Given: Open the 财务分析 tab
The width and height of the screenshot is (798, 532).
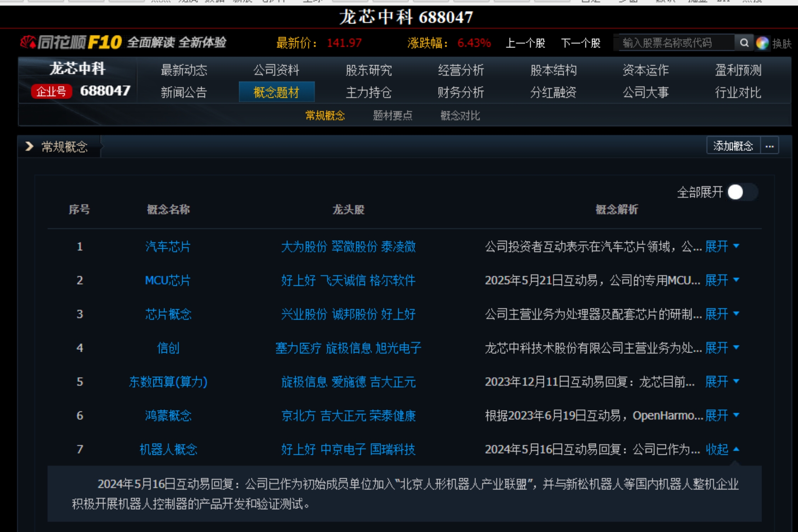Looking at the screenshot, I should (461, 92).
